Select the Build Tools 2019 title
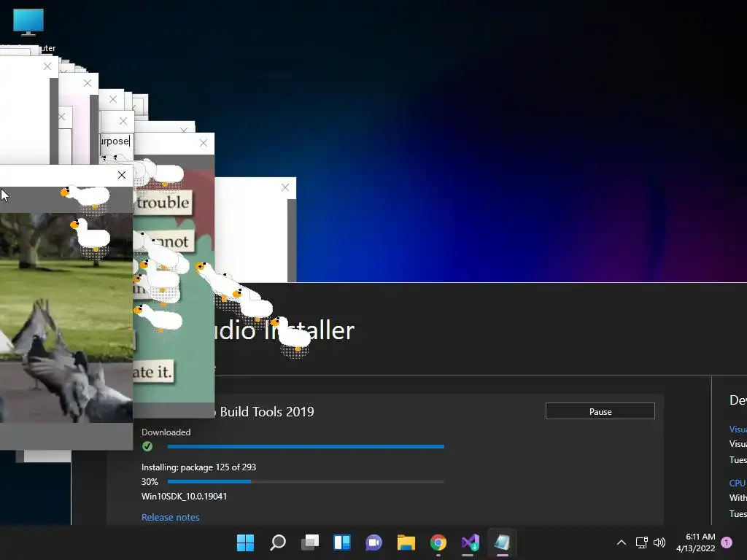 pyautogui.click(x=267, y=412)
